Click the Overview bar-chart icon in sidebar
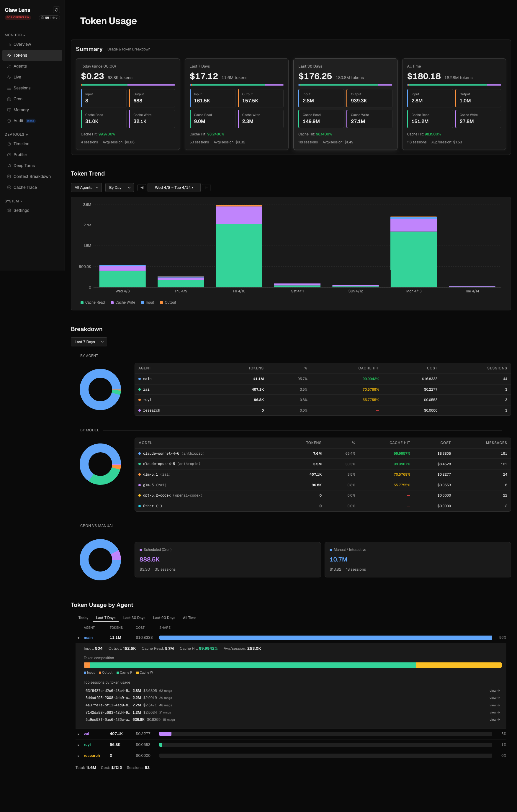Image resolution: width=517 pixels, height=812 pixels. [9, 45]
